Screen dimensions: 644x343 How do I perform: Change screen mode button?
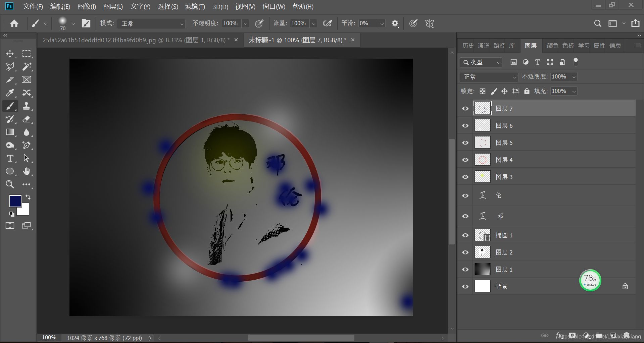point(27,226)
